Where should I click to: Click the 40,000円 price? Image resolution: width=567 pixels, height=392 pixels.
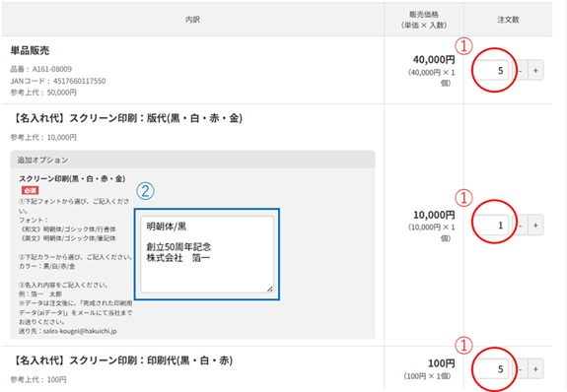click(x=434, y=60)
